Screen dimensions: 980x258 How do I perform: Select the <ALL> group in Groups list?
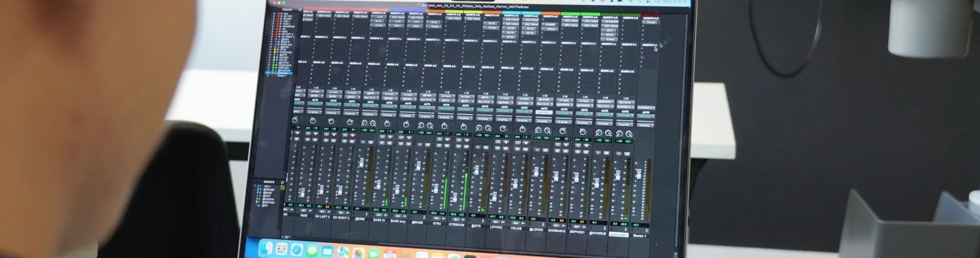click(267, 186)
